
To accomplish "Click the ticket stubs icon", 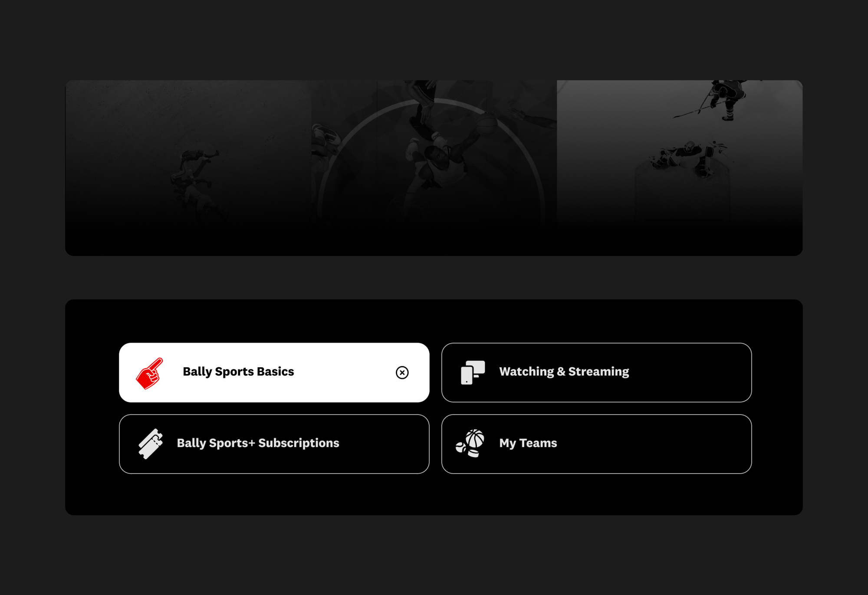I will click(x=151, y=444).
